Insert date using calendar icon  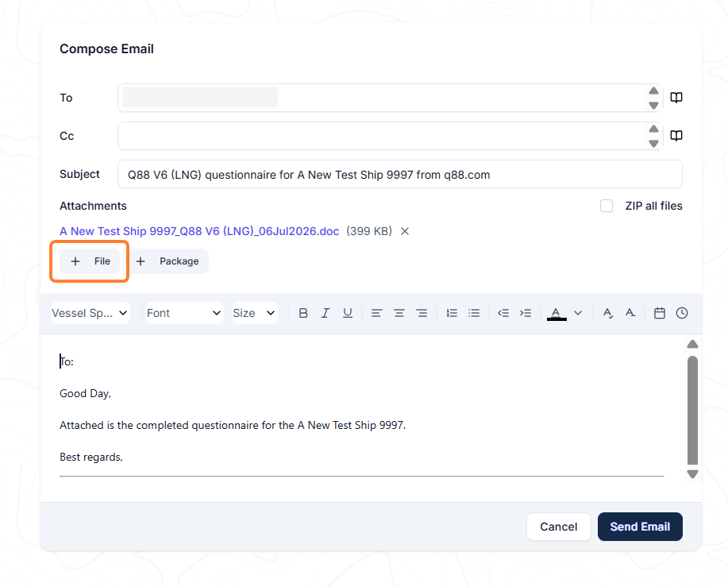pos(659,313)
